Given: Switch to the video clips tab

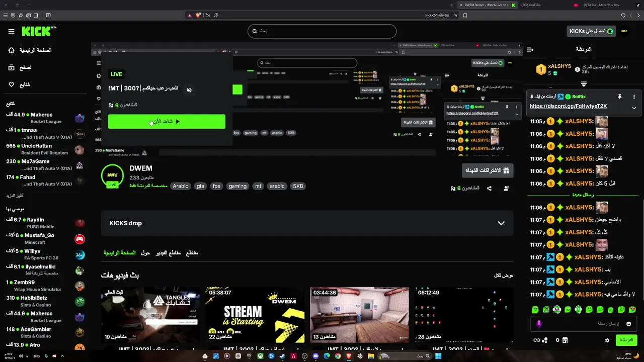Looking at the screenshot, I should tap(168, 253).
